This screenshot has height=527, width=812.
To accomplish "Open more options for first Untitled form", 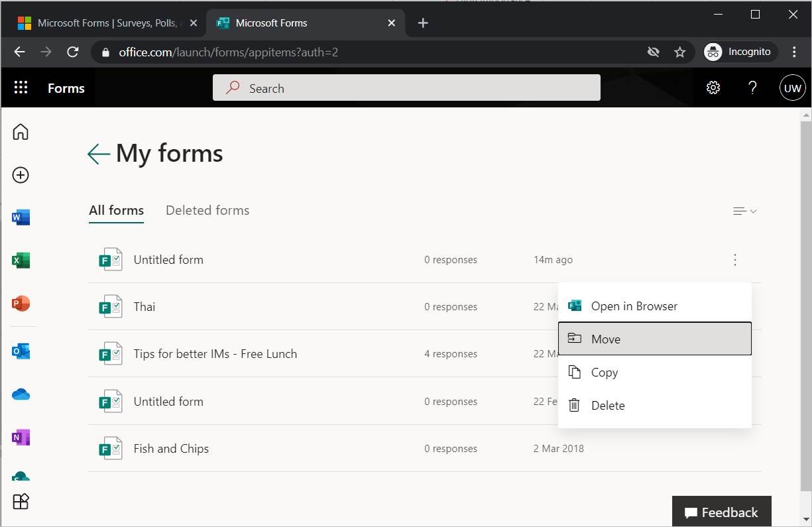I will click(x=734, y=260).
